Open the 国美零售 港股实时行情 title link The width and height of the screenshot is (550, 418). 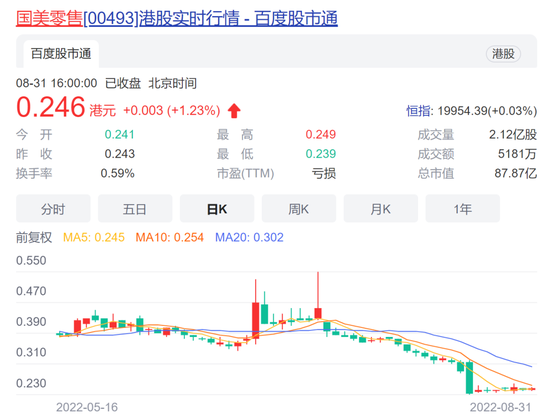point(177,18)
